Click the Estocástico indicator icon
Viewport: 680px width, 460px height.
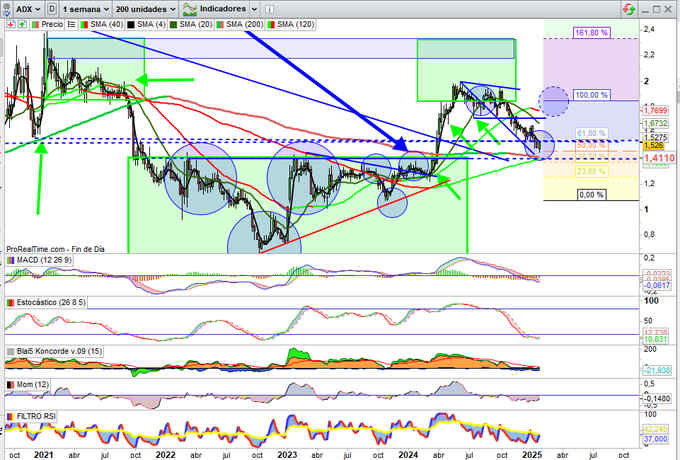[11, 303]
